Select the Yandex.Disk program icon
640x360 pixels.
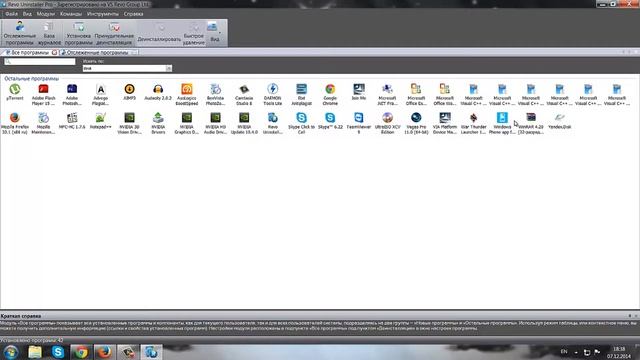tap(560, 118)
